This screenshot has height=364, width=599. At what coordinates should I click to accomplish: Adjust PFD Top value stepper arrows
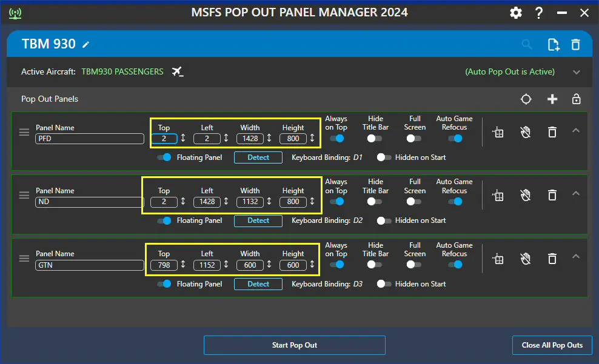[183, 138]
